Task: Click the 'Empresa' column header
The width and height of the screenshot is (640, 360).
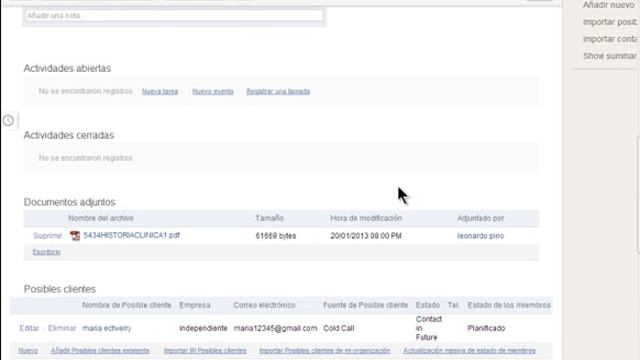Action: pos(195,305)
